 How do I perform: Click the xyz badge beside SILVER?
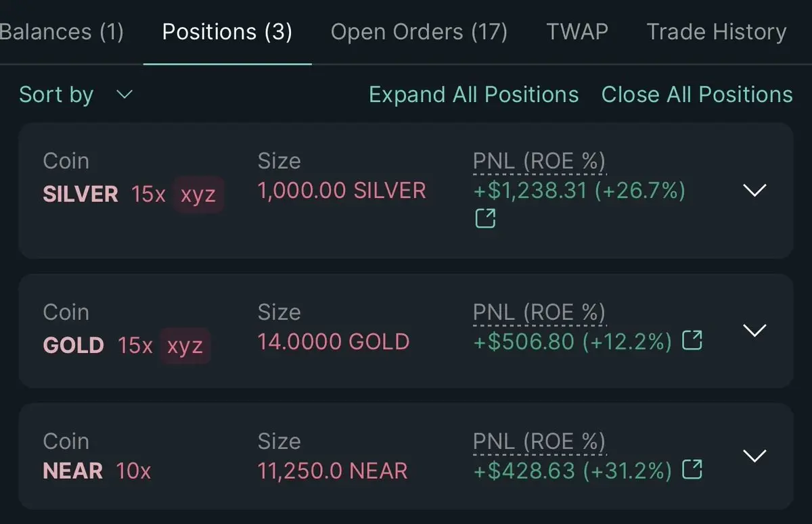tap(198, 195)
